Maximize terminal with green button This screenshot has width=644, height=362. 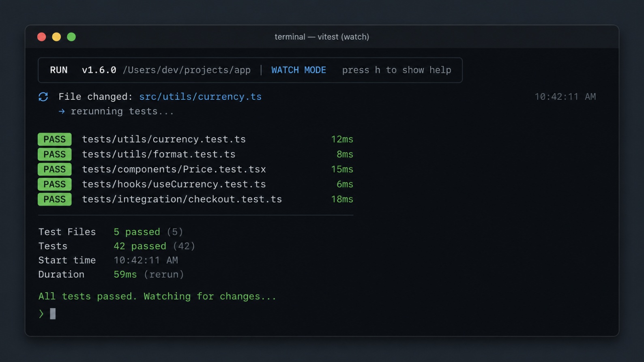[x=71, y=37]
